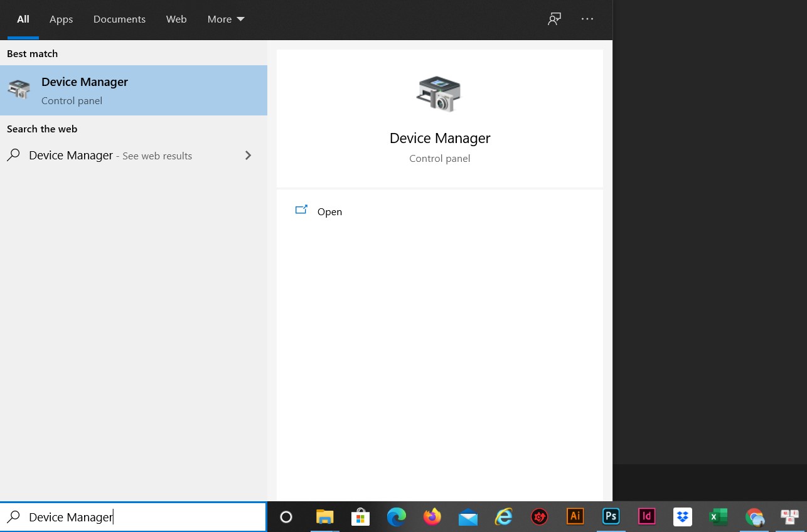Click the Open arrow icon in preview pane
The width and height of the screenshot is (807, 532).
[x=301, y=210]
